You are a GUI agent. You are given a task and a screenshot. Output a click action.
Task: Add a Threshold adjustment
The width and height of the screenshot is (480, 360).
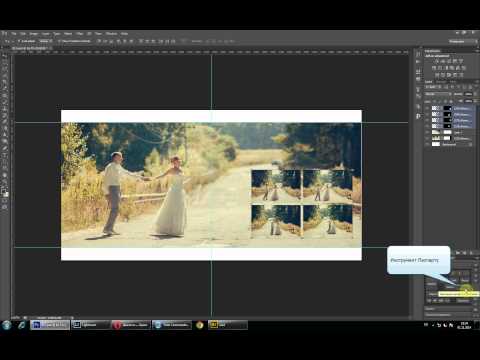click(449, 75)
